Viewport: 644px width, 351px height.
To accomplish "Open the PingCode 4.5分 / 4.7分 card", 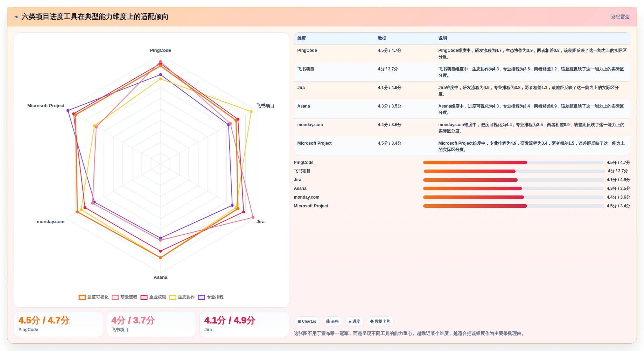I will tap(58, 324).
